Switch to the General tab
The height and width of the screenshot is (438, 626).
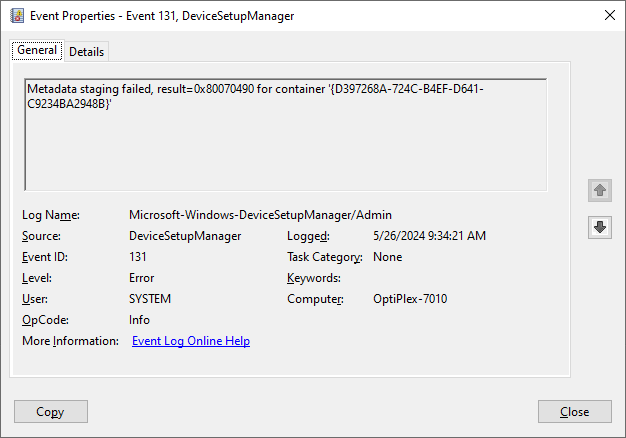click(37, 51)
